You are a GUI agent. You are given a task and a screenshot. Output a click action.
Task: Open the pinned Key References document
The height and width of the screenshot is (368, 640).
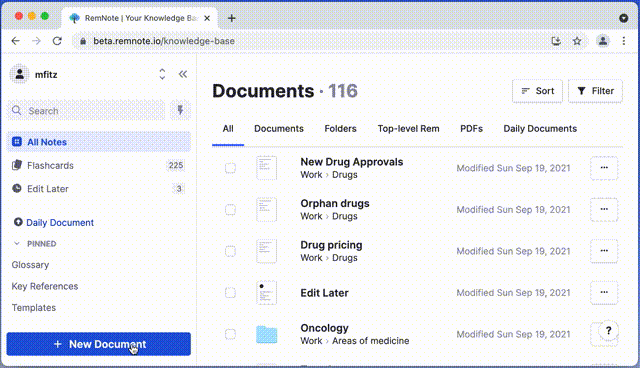[45, 286]
